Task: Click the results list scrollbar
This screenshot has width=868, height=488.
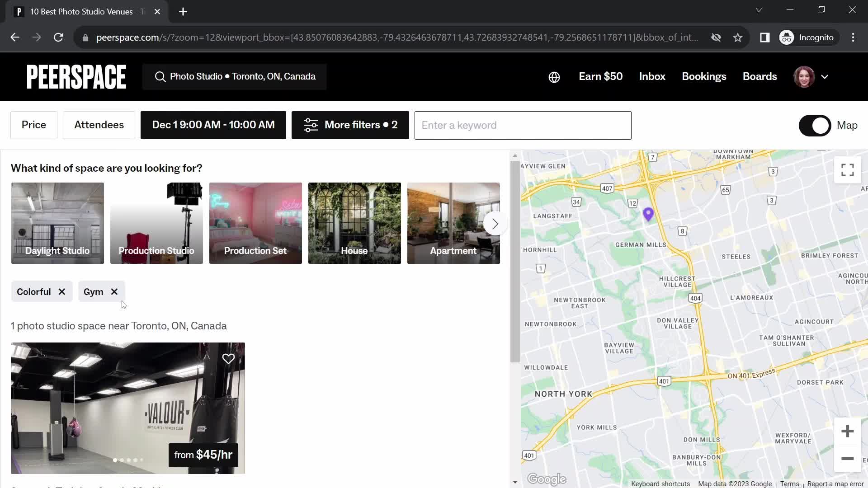Action: (x=515, y=261)
